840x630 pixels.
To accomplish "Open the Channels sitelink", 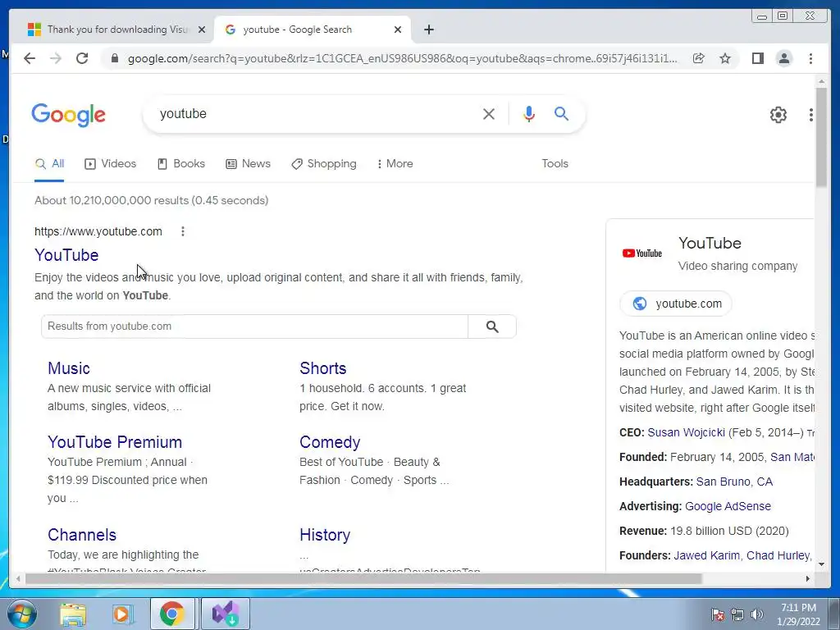I will pyautogui.click(x=82, y=535).
